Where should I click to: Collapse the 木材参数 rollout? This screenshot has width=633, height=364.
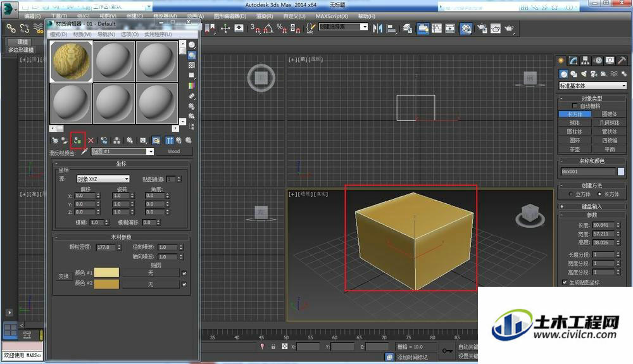point(121,237)
